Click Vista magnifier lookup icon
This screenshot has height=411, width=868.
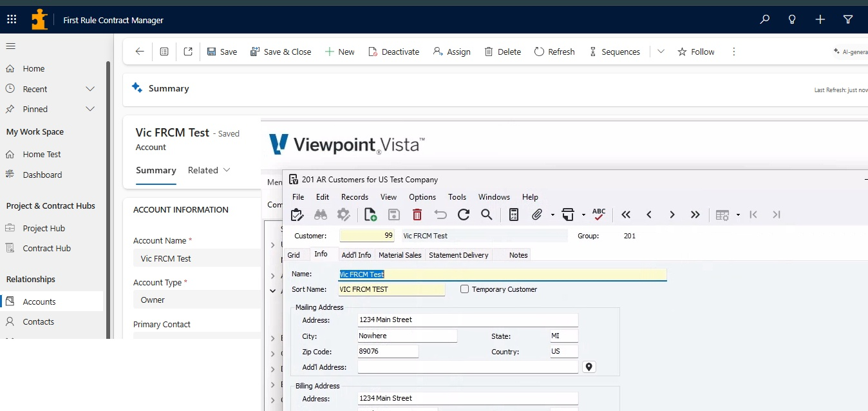pyautogui.click(x=487, y=215)
